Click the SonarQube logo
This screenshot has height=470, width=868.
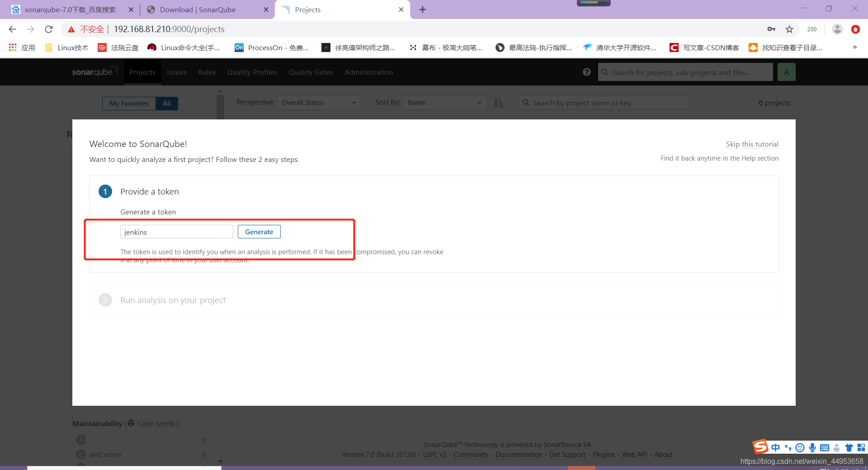pyautogui.click(x=95, y=71)
